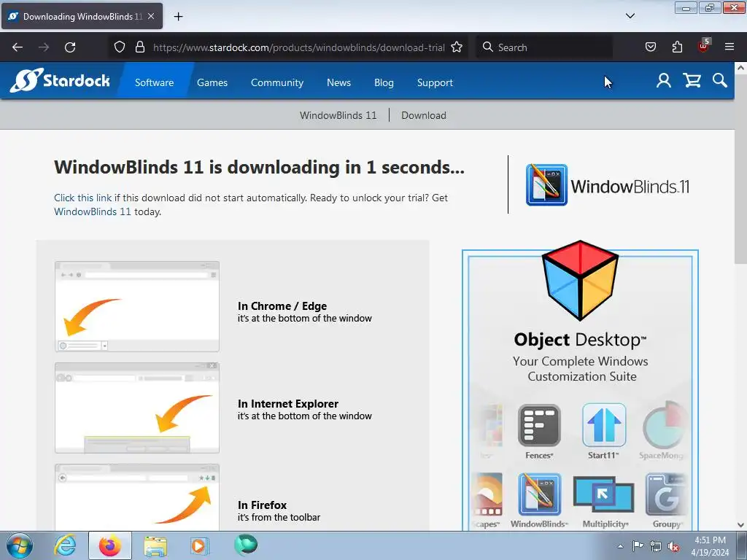Open Windows Explorer from taskbar
Screen dimensions: 747x560
[x=155, y=546]
